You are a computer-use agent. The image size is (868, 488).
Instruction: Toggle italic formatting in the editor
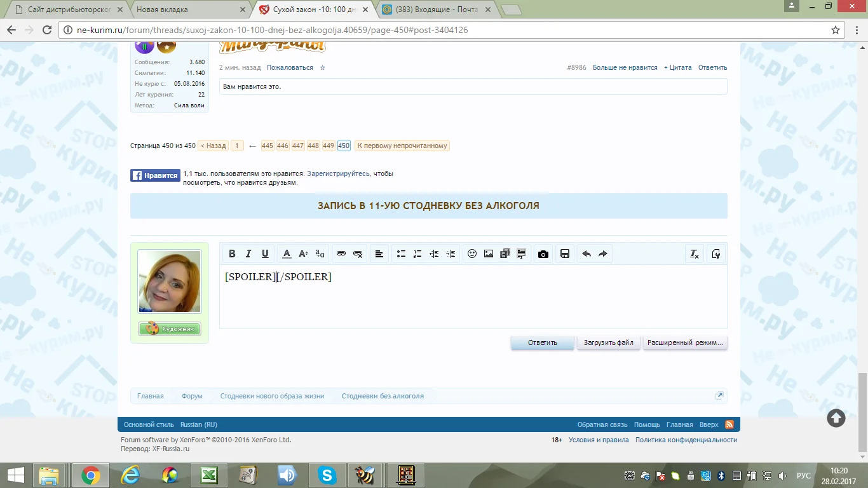(x=248, y=254)
